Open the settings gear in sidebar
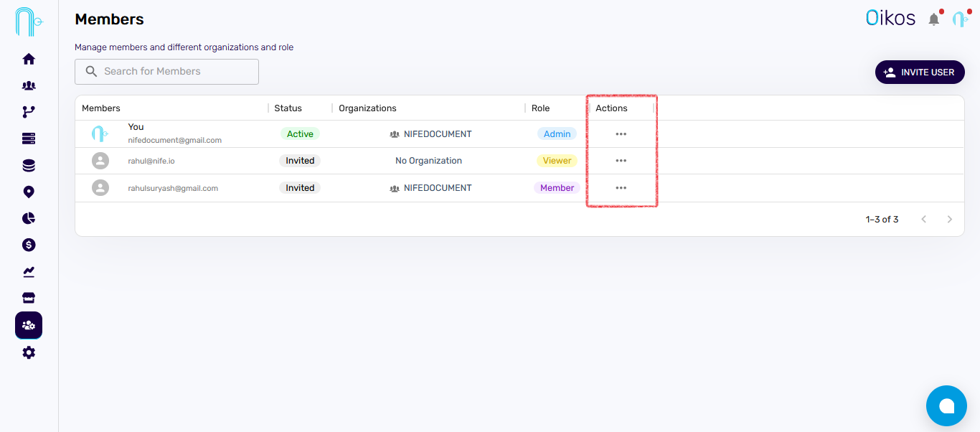The image size is (980, 432). click(x=29, y=352)
